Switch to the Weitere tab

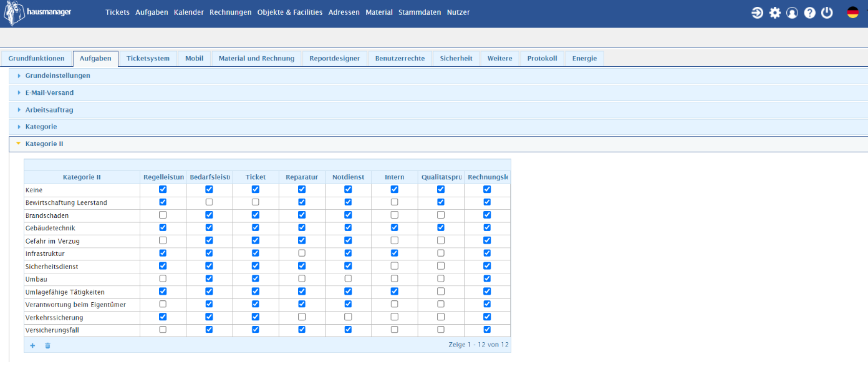499,59
